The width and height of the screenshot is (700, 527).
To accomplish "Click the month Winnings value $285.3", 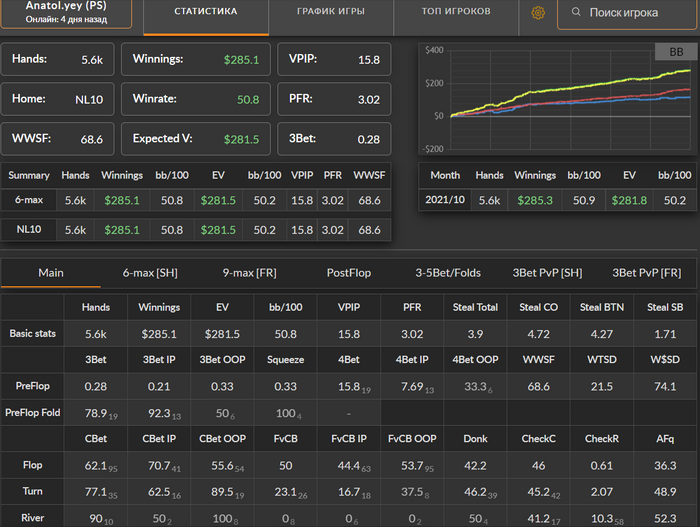I will [535, 201].
